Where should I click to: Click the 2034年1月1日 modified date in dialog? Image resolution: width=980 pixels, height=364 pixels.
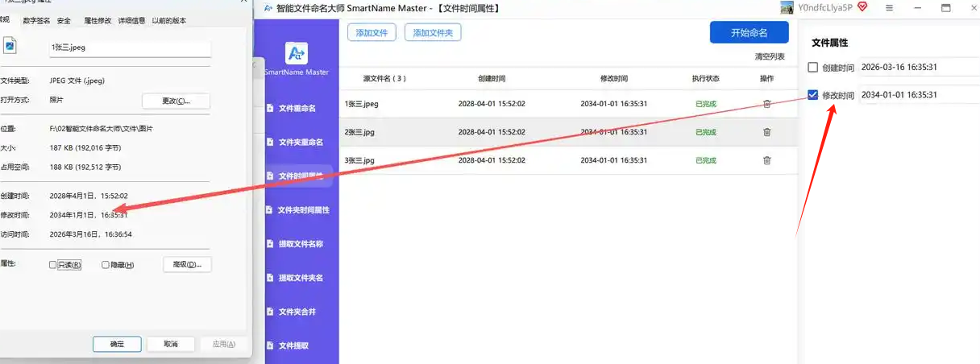(x=89, y=215)
